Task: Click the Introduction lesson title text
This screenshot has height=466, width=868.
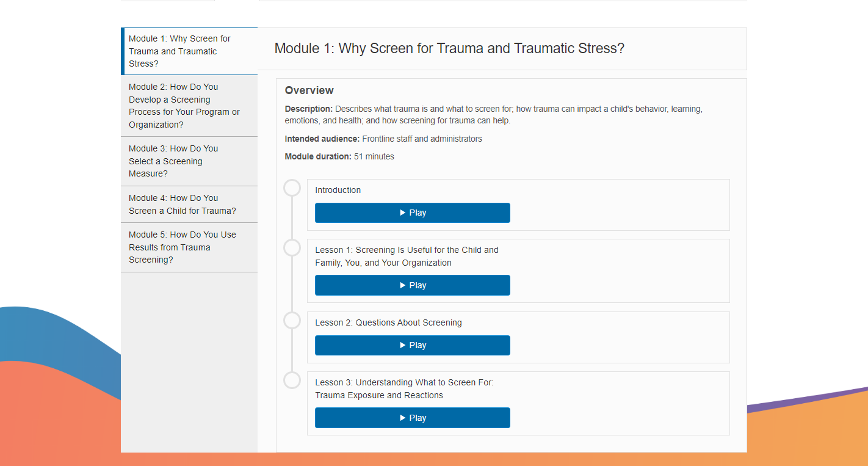Action: 338,190
